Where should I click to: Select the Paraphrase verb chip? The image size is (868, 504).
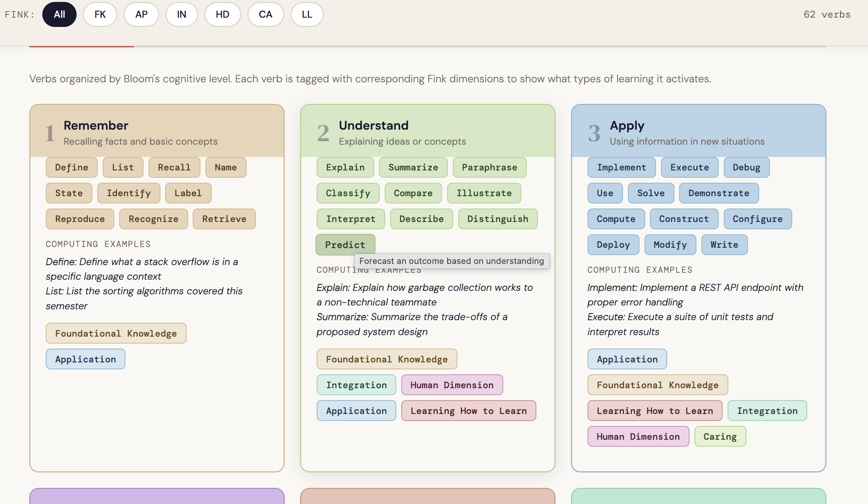[x=489, y=167]
